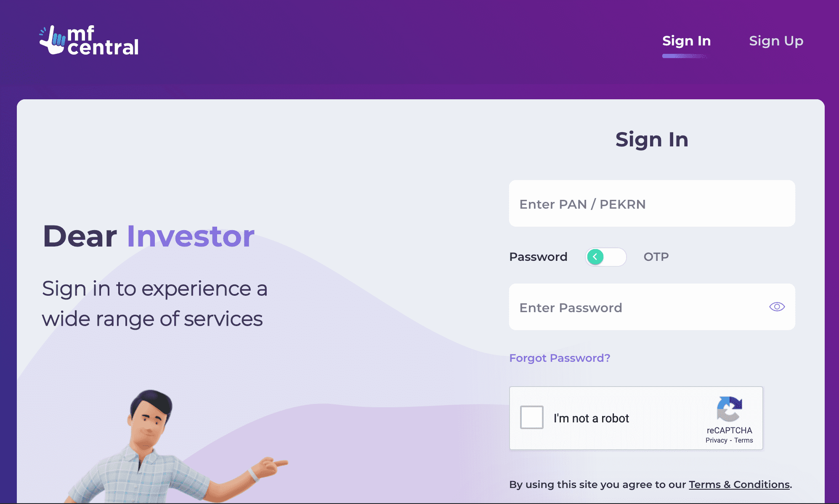Open reCAPTCHA Terms link
Image resolution: width=839 pixels, height=504 pixels.
click(743, 440)
